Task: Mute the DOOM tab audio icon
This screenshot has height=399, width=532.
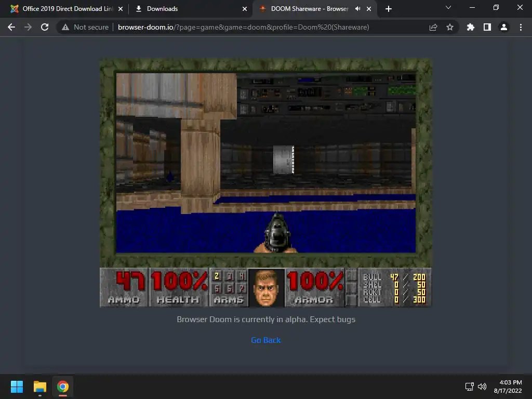Action: (x=357, y=9)
